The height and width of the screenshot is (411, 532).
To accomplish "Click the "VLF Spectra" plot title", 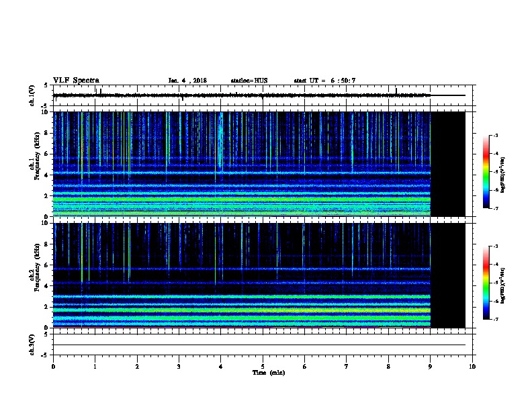I will pyautogui.click(x=76, y=81).
